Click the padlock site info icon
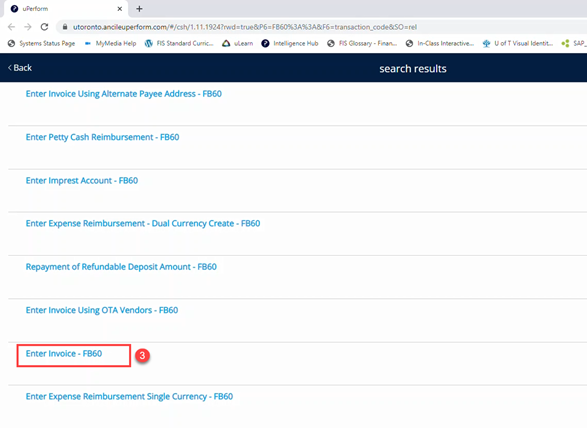The width and height of the screenshot is (587, 428). (x=65, y=27)
